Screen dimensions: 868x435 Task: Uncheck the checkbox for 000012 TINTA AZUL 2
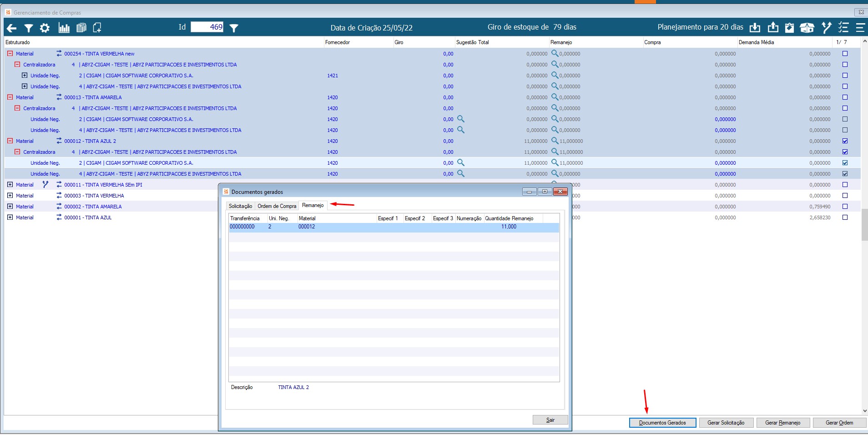click(845, 141)
